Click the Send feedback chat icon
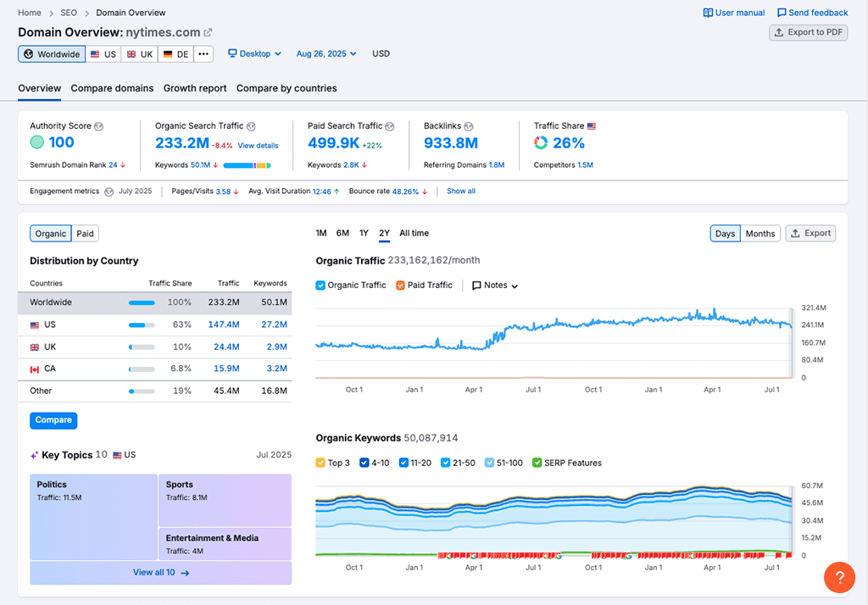The width and height of the screenshot is (868, 605). point(781,13)
